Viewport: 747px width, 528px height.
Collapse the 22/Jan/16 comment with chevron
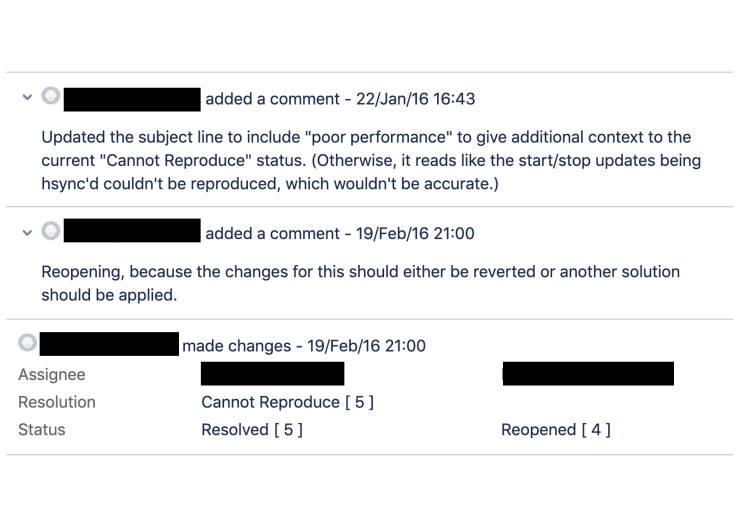[26, 98]
